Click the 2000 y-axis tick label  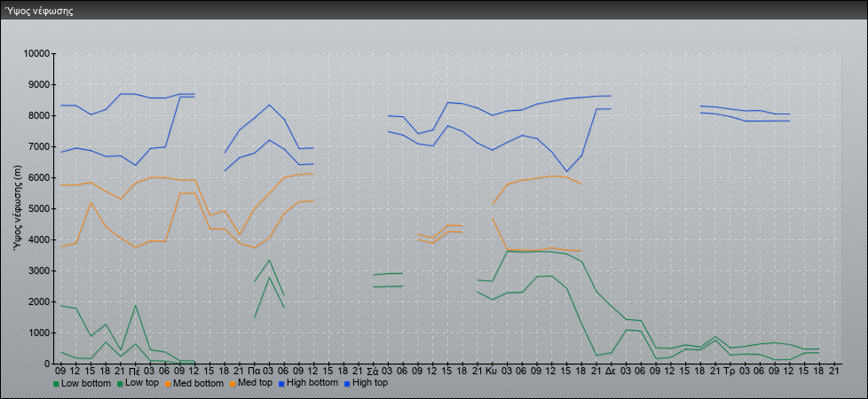[x=39, y=301]
